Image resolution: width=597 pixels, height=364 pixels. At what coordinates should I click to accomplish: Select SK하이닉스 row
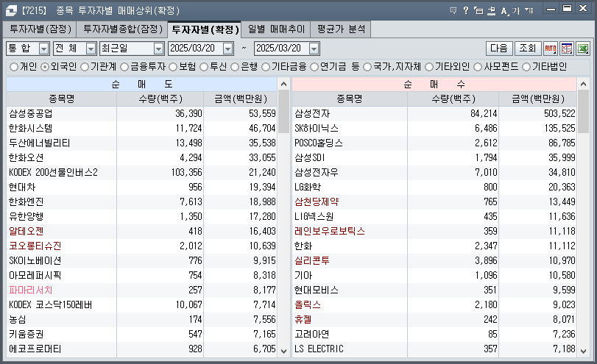[434, 128]
